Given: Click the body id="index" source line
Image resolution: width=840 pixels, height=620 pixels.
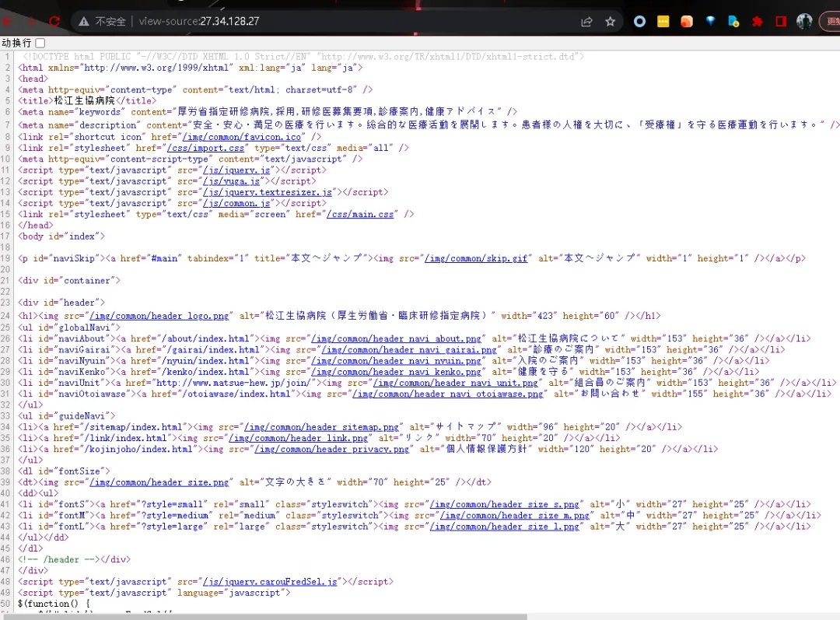Looking at the screenshot, I should pyautogui.click(x=61, y=236).
